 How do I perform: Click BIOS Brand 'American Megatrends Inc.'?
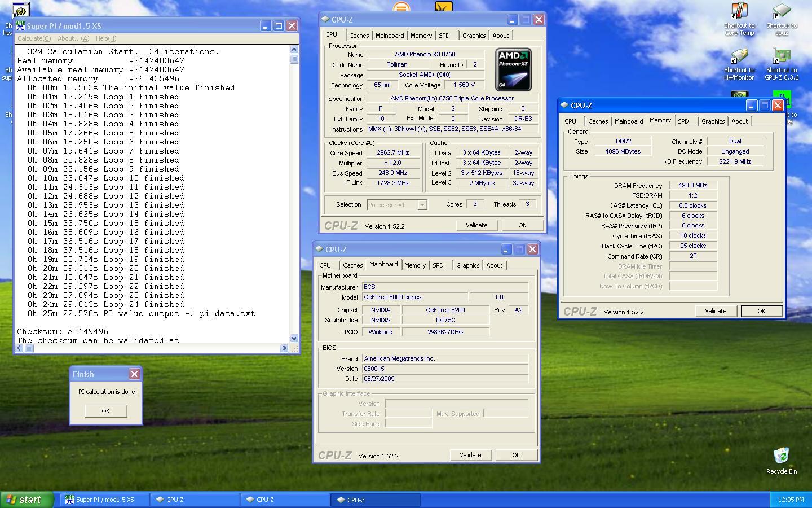point(445,358)
